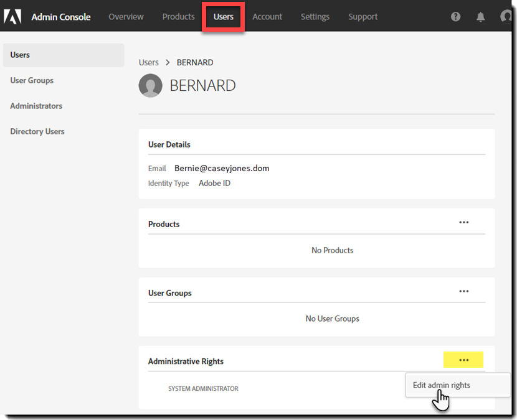The width and height of the screenshot is (517, 420).
Task: Click the No Products message
Action: pos(333,250)
